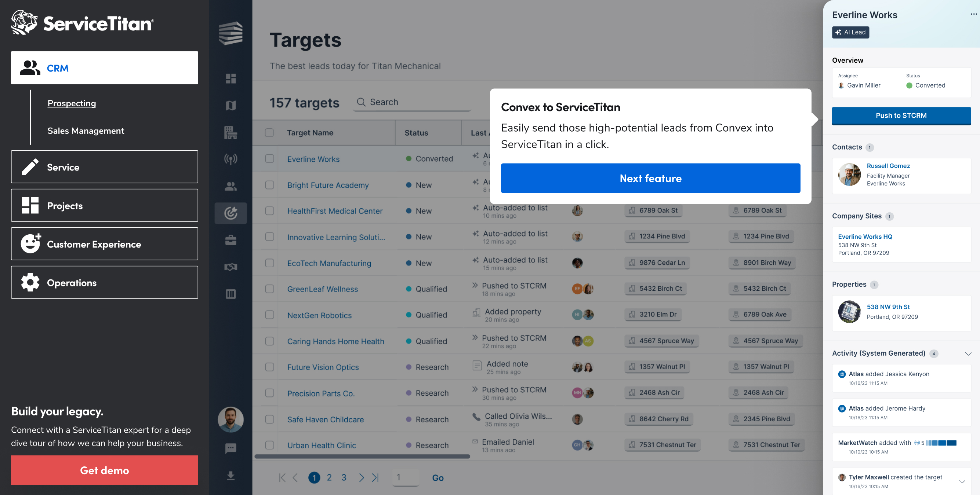
Task: Collapse the Activity (System Generated) section
Action: pos(968,353)
